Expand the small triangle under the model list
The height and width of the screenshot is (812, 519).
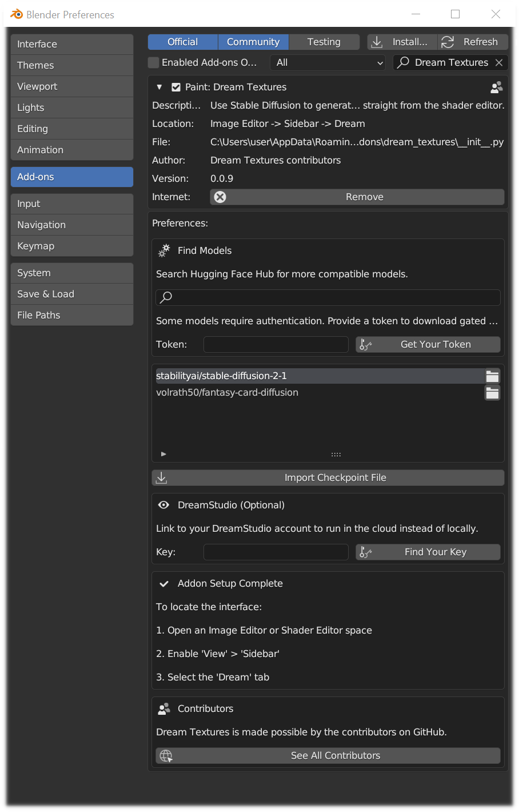click(x=163, y=453)
